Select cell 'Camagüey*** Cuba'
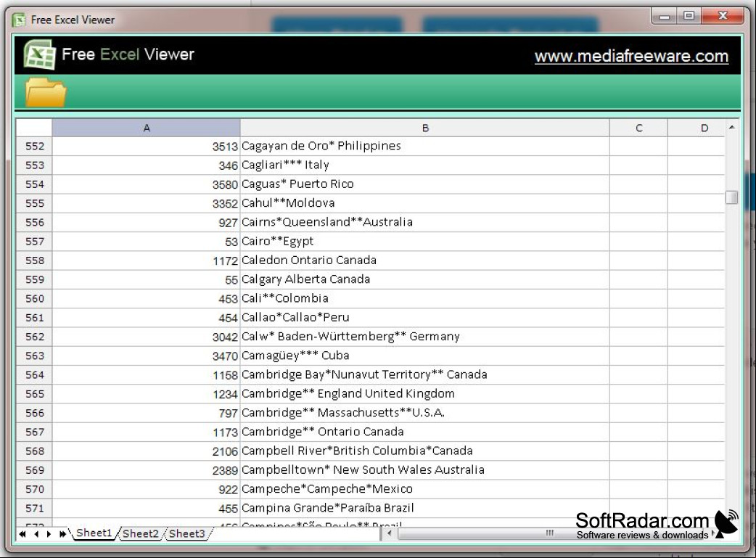756x558 pixels. [424, 356]
